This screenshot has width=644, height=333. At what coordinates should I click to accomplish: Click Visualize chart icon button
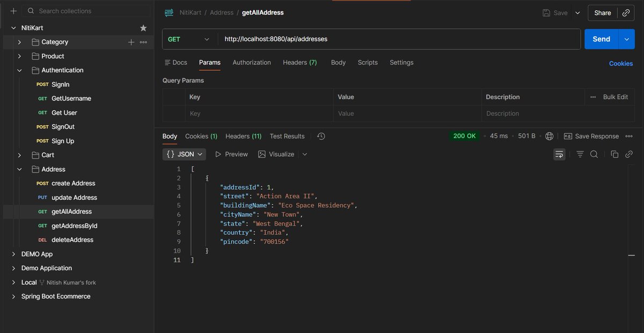276,154
